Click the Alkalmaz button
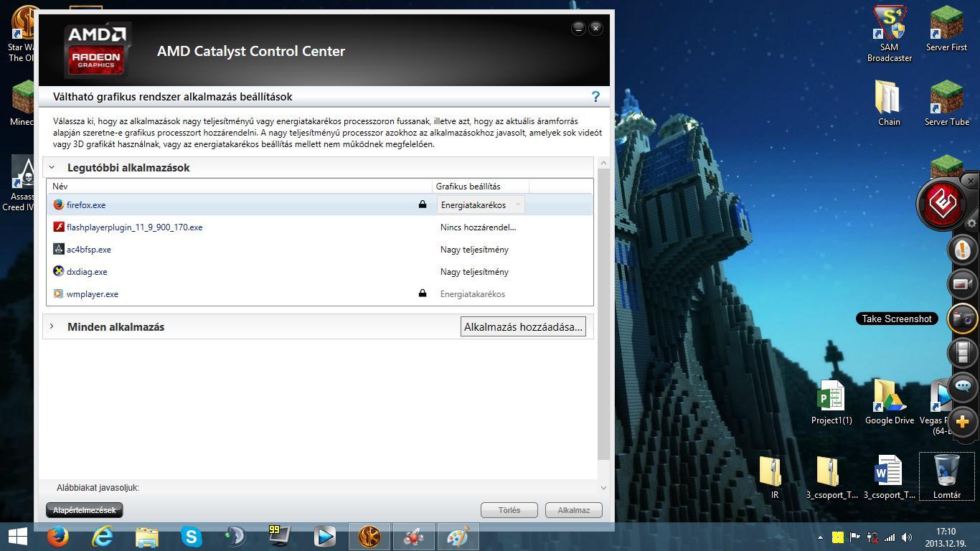Screen dimensions: 980x551 (x=574, y=510)
